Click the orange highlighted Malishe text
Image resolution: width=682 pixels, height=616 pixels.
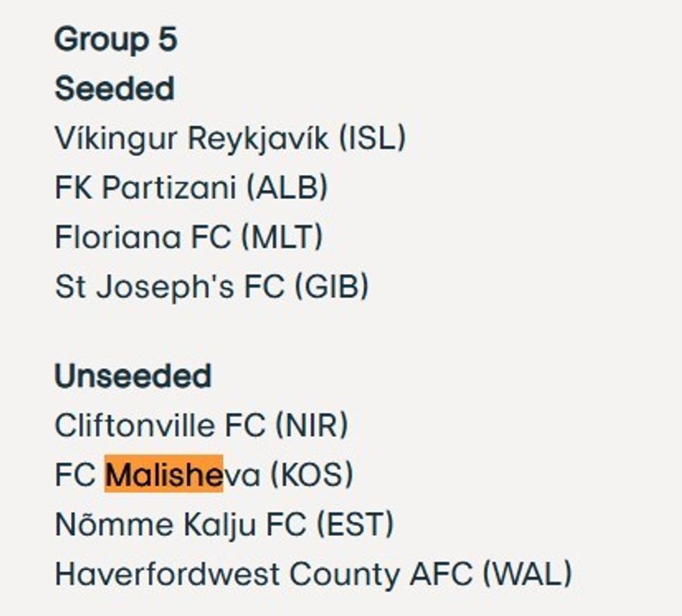tap(164, 475)
